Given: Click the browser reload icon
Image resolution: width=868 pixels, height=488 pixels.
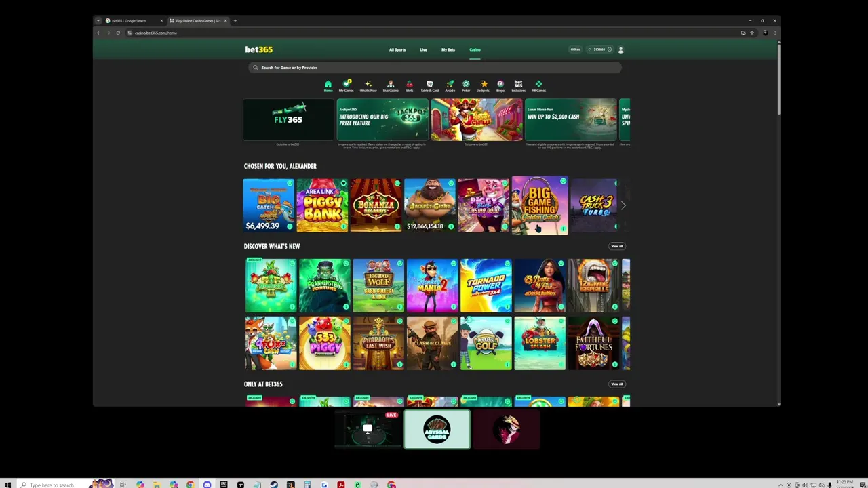Looking at the screenshot, I should [x=118, y=33].
